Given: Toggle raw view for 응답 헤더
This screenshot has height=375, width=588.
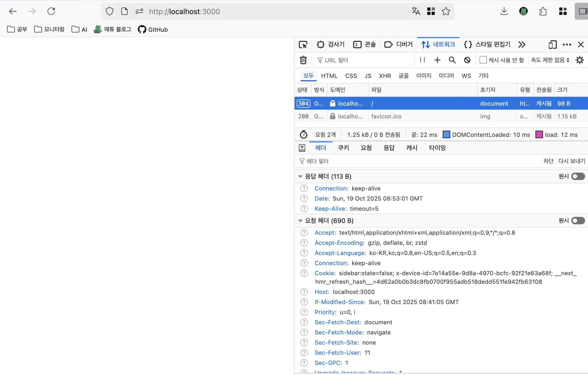Looking at the screenshot, I should 578,176.
